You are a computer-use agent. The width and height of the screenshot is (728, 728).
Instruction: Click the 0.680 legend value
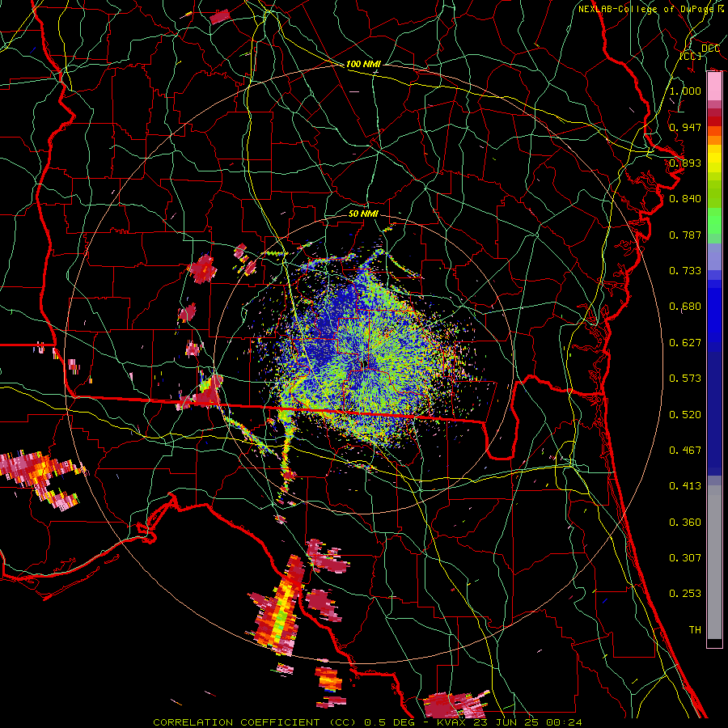[685, 307]
